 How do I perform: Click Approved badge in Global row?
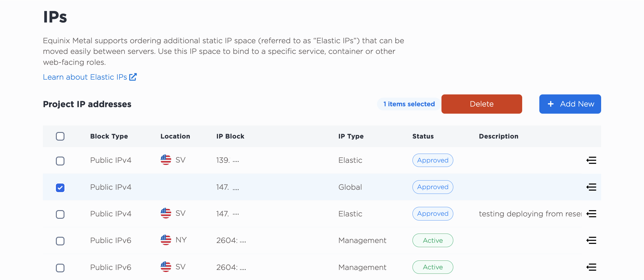click(x=433, y=187)
